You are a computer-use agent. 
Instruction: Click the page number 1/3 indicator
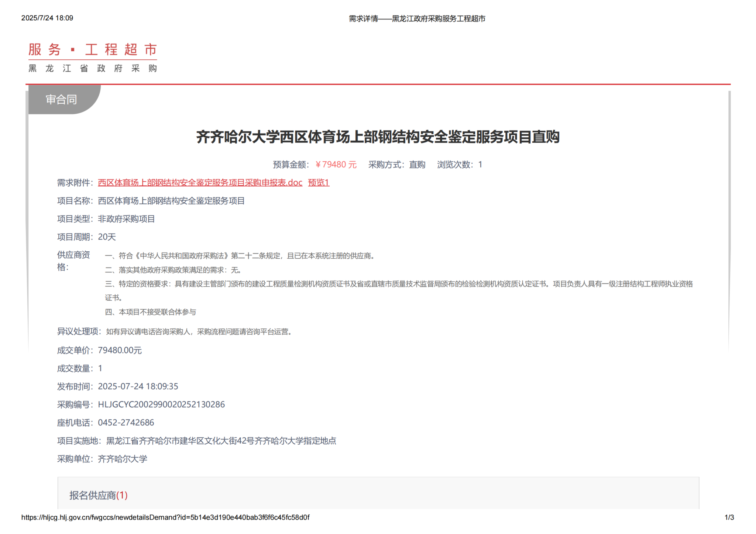click(729, 517)
